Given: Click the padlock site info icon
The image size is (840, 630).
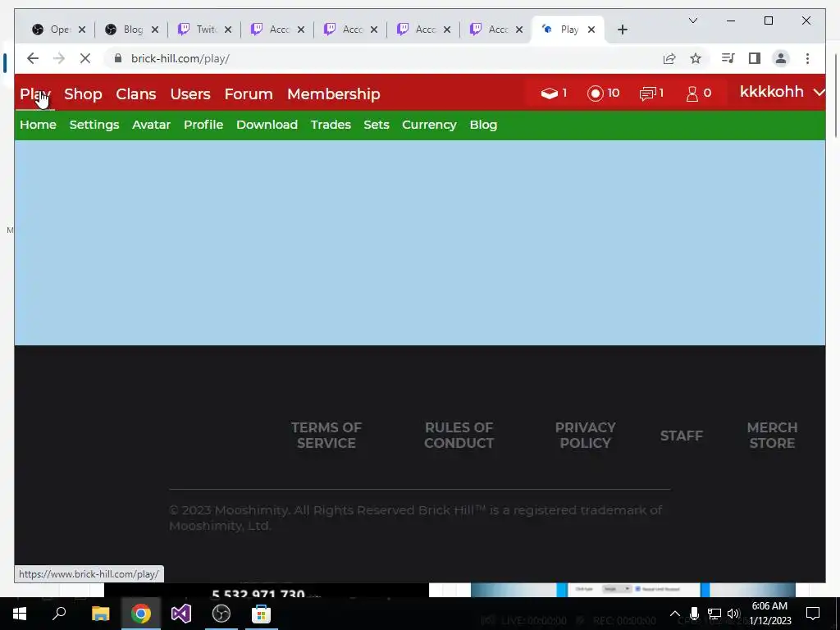Looking at the screenshot, I should click(118, 58).
